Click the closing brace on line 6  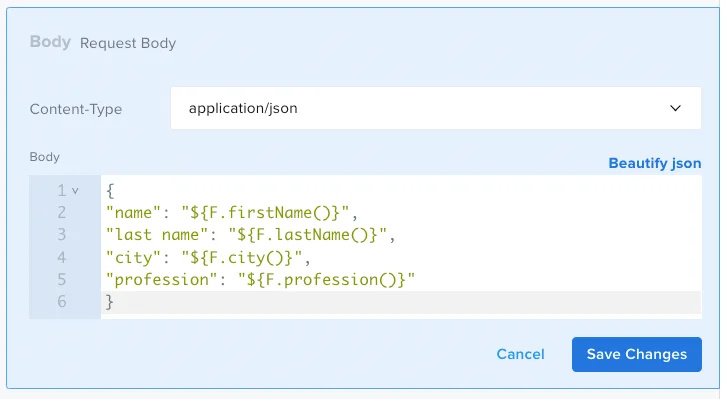click(x=110, y=302)
